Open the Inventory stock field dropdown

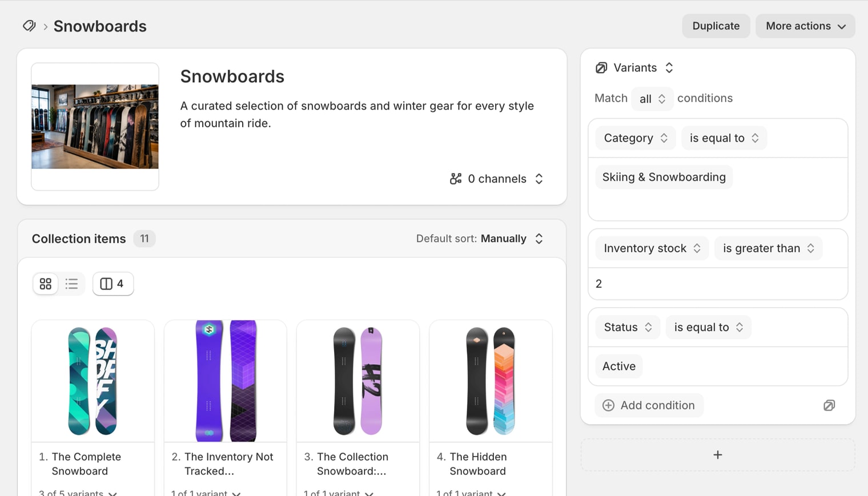click(x=652, y=248)
